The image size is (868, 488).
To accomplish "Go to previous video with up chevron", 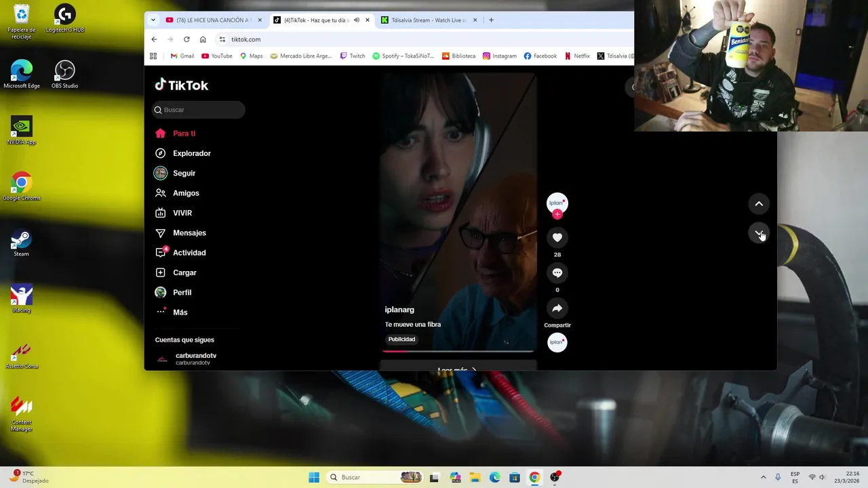I will tap(759, 204).
